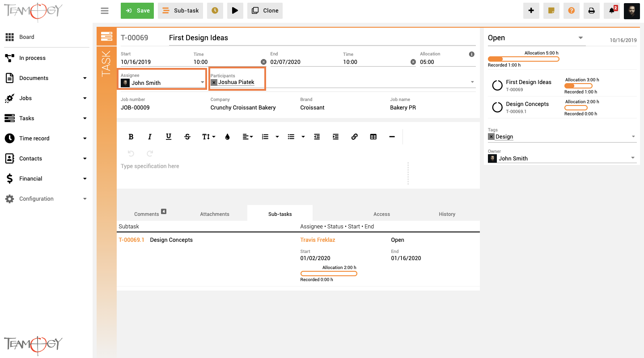Open notifications bell with 2 alerts
Viewport: 644px width, 358px height.
(x=612, y=11)
